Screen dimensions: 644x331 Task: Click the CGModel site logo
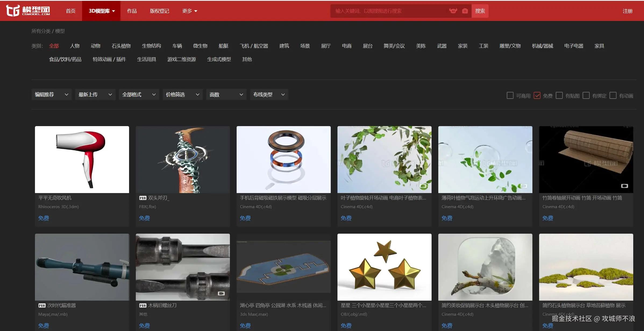click(28, 10)
